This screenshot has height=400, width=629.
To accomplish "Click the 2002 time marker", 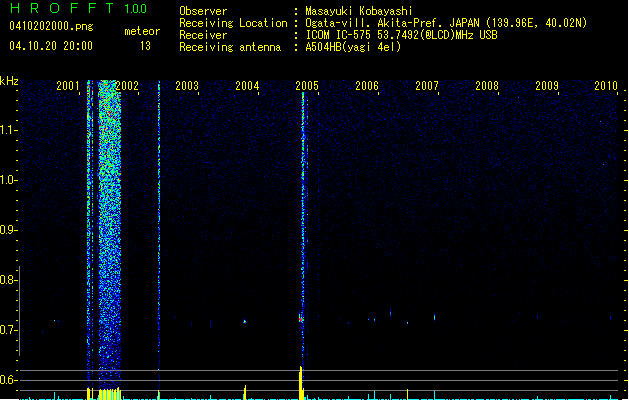I will pos(127,86).
